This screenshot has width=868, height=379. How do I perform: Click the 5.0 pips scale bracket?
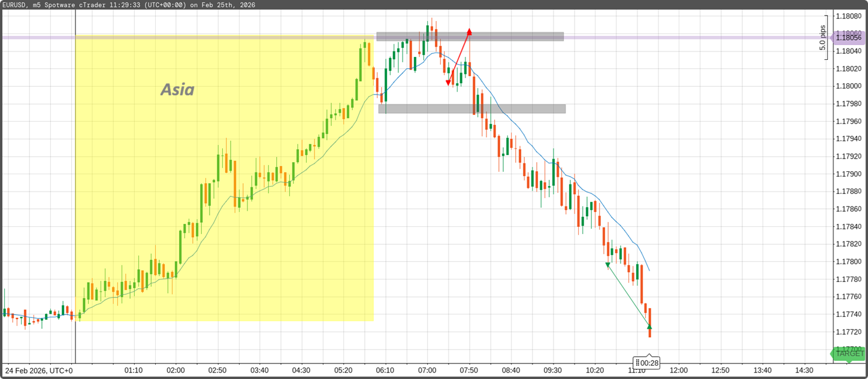point(824,38)
